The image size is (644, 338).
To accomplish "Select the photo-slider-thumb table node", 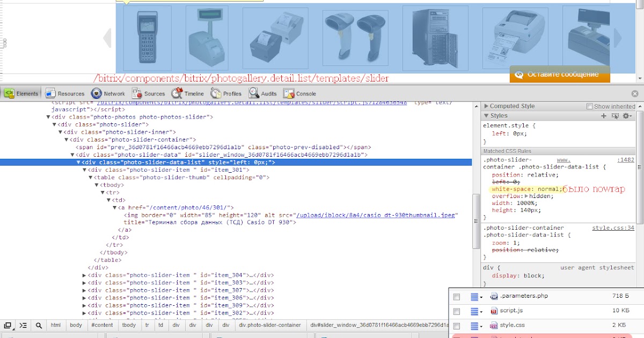I will pyautogui.click(x=182, y=178).
